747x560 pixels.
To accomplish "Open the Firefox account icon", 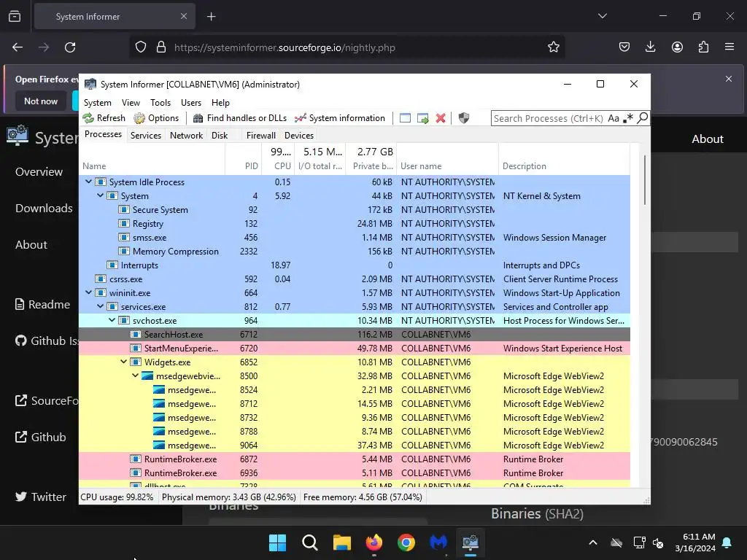I will (x=677, y=47).
